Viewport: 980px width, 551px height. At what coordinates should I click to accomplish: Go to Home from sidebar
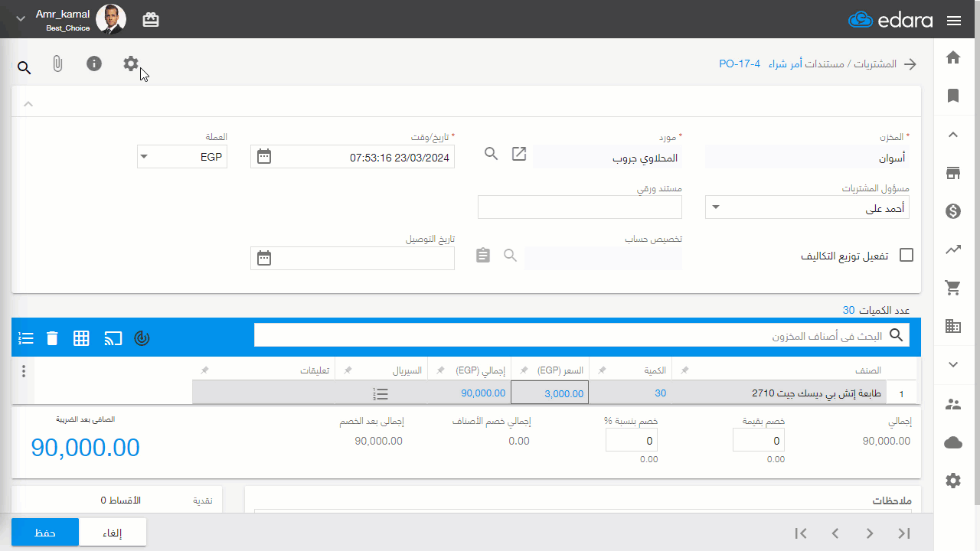tap(953, 57)
